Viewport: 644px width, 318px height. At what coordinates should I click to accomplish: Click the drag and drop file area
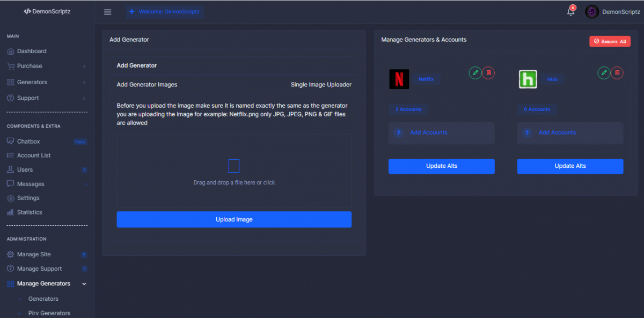pyautogui.click(x=234, y=172)
